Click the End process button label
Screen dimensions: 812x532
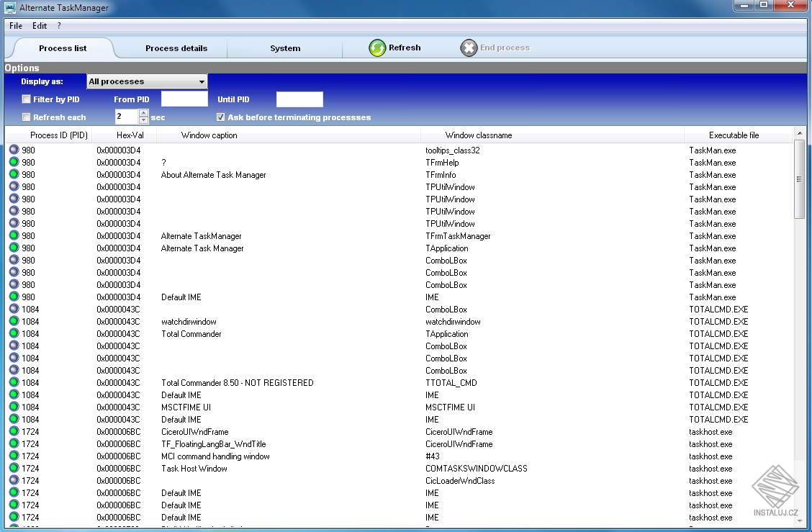tap(505, 48)
